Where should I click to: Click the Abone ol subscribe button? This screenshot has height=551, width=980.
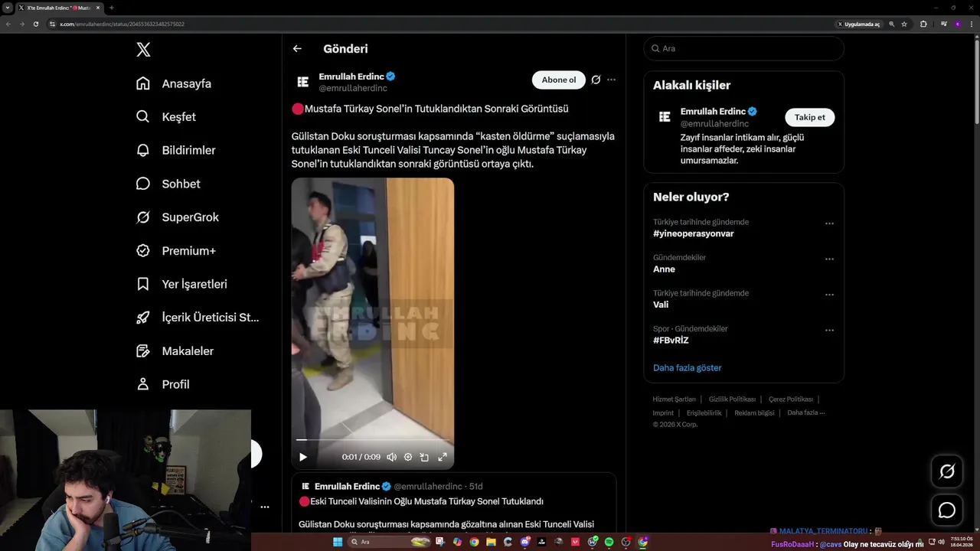point(559,80)
